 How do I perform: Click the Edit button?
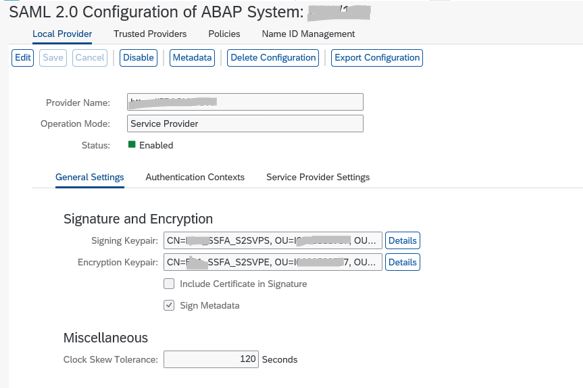[x=23, y=58]
